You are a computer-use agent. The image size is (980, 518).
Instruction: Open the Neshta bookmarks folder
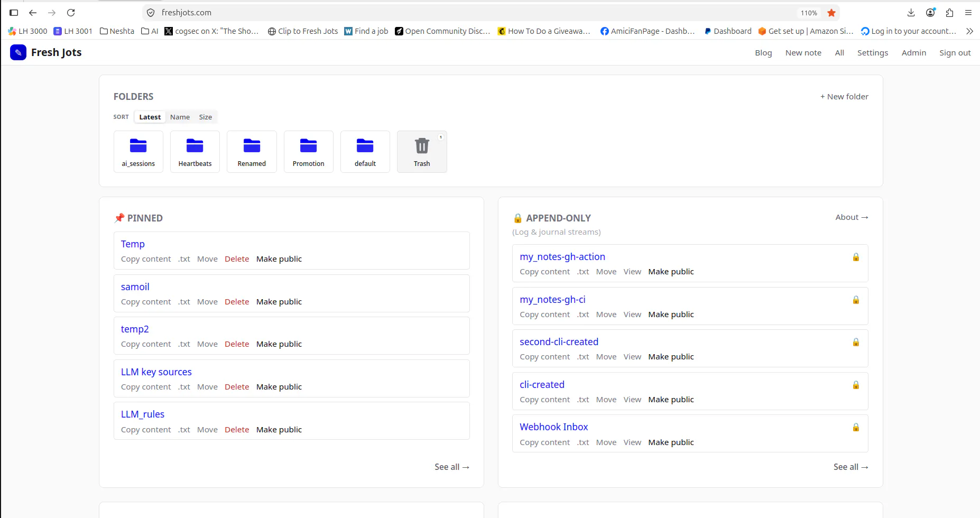pos(117,31)
